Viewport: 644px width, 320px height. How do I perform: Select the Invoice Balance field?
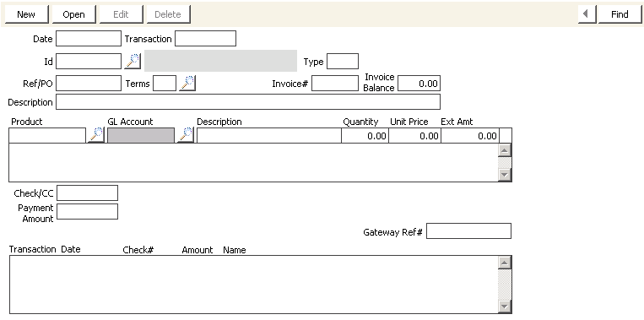point(419,83)
